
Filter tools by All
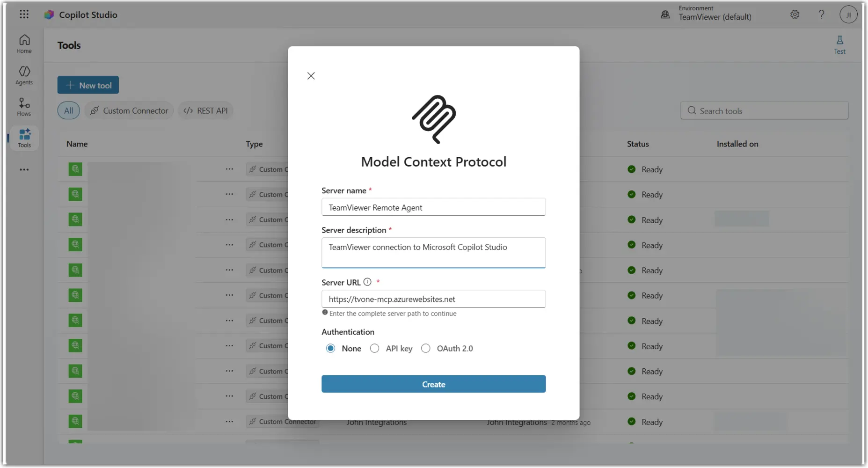click(69, 110)
